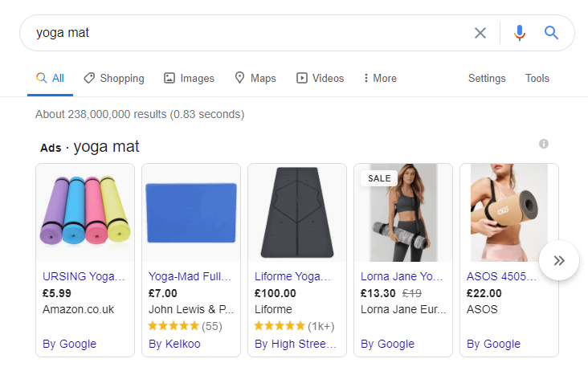Click the About 238,000,000 results text
The image size is (588, 367).
click(x=140, y=114)
